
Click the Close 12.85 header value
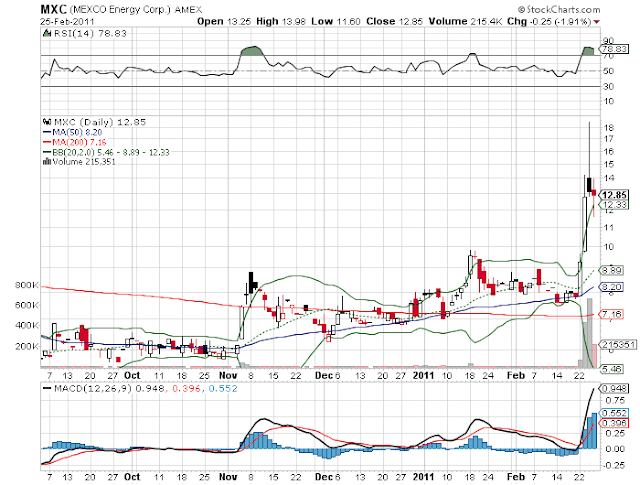394,21
